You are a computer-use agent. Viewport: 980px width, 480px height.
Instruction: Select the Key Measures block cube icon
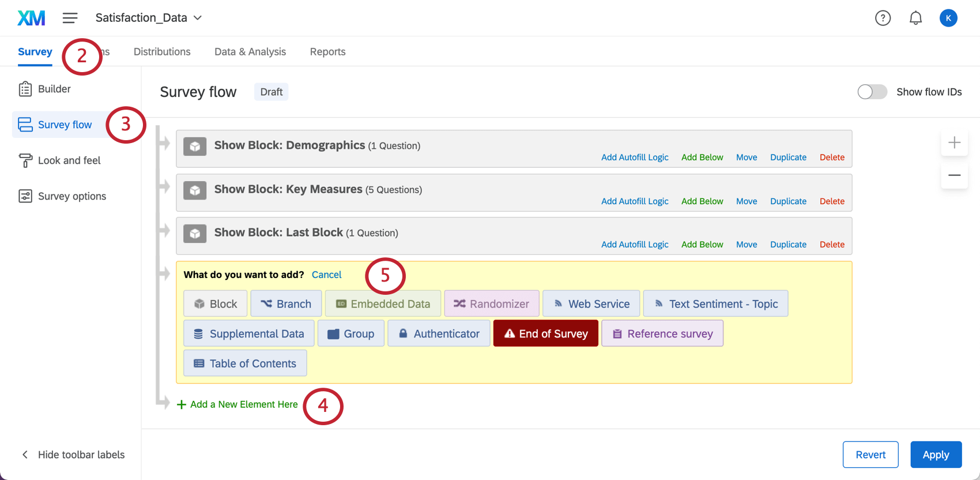click(195, 190)
